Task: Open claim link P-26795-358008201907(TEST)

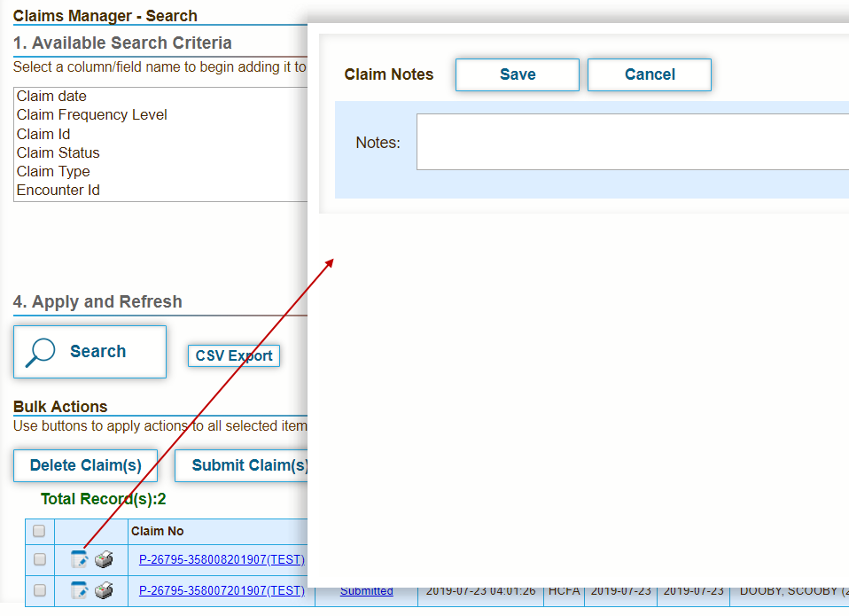Action: (221, 559)
